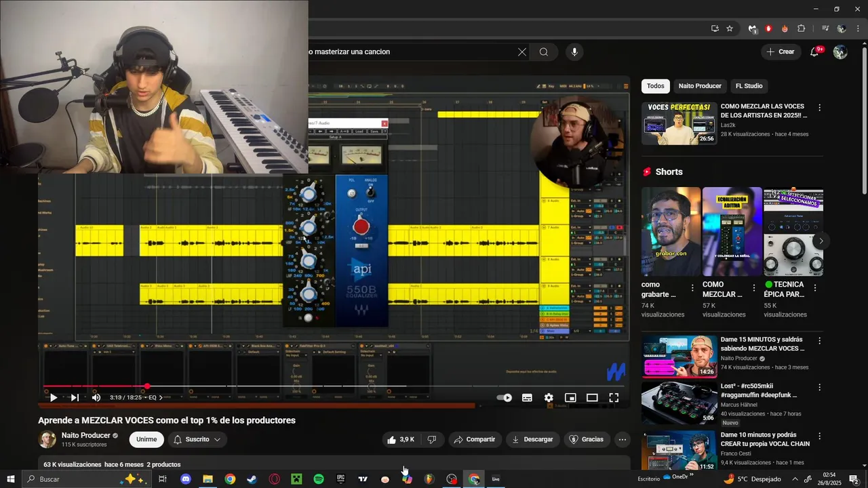Open Chrome profile avatar in toolbar
Image resolution: width=868 pixels, height=488 pixels.
coord(841,28)
